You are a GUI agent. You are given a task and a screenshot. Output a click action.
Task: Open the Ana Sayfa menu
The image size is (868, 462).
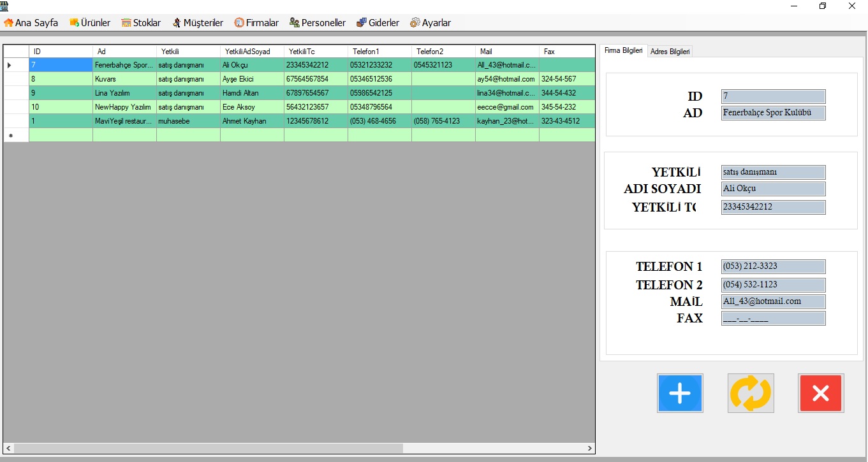(x=31, y=23)
